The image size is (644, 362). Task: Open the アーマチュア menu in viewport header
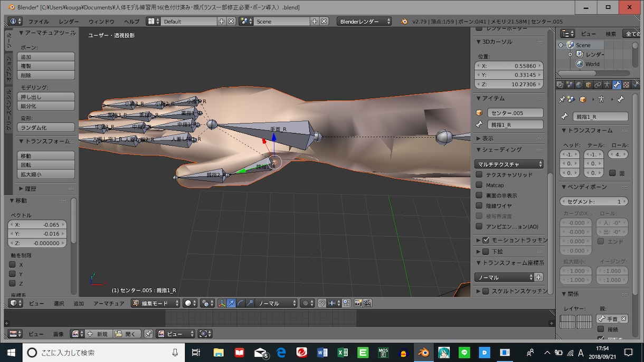109,303
